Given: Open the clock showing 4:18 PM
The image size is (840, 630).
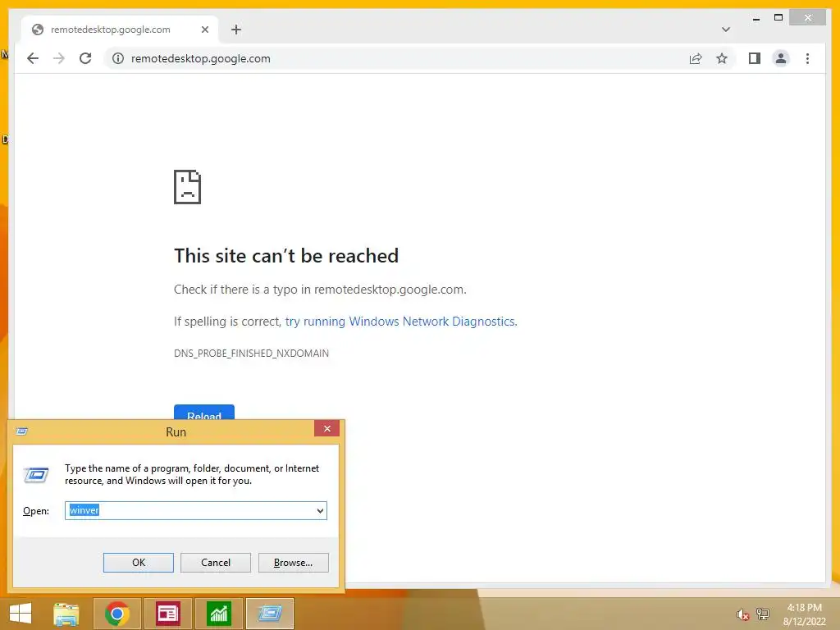Looking at the screenshot, I should (804, 614).
